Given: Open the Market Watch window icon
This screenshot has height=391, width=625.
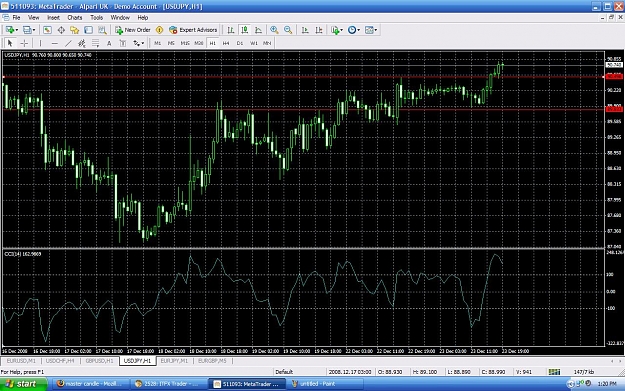Looking at the screenshot, I should coord(47,30).
